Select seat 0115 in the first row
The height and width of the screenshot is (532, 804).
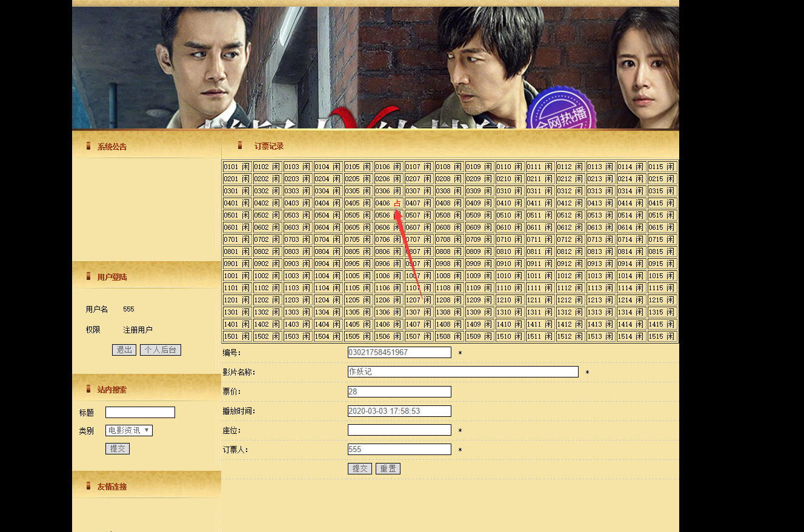(x=662, y=167)
